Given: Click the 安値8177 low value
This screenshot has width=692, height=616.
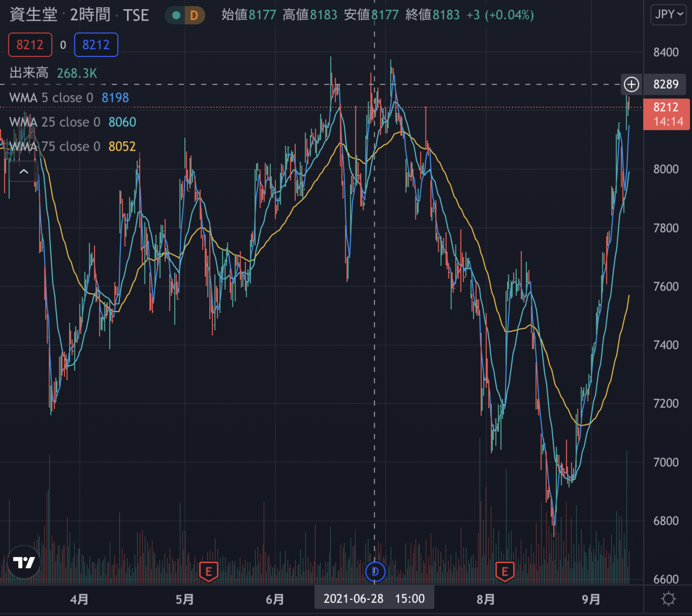Looking at the screenshot, I should pyautogui.click(x=371, y=15).
